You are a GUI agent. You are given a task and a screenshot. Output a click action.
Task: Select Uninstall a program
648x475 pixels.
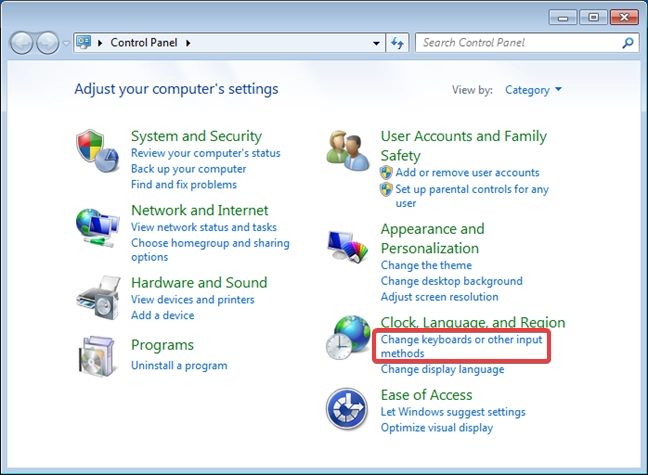179,365
